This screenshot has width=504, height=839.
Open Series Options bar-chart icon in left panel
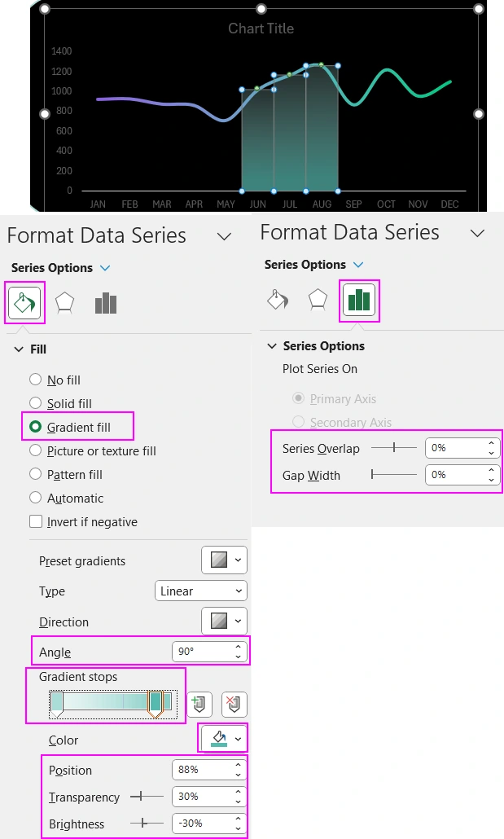[x=106, y=303]
